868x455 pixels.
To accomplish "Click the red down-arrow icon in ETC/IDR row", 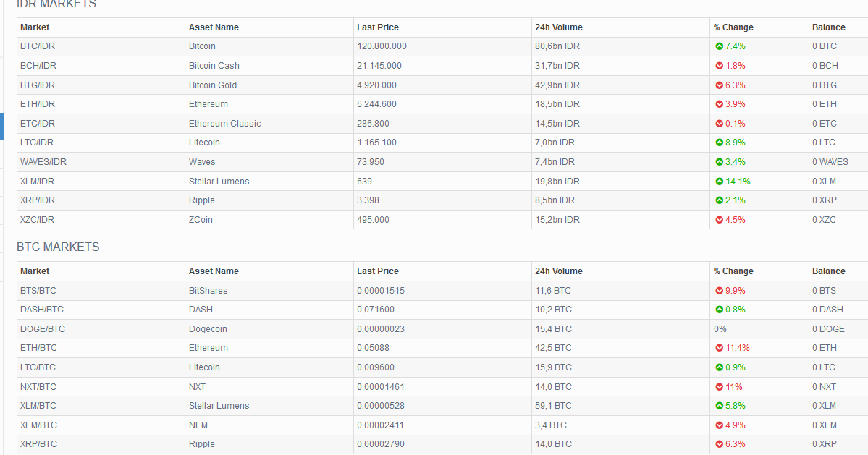I will (x=719, y=123).
